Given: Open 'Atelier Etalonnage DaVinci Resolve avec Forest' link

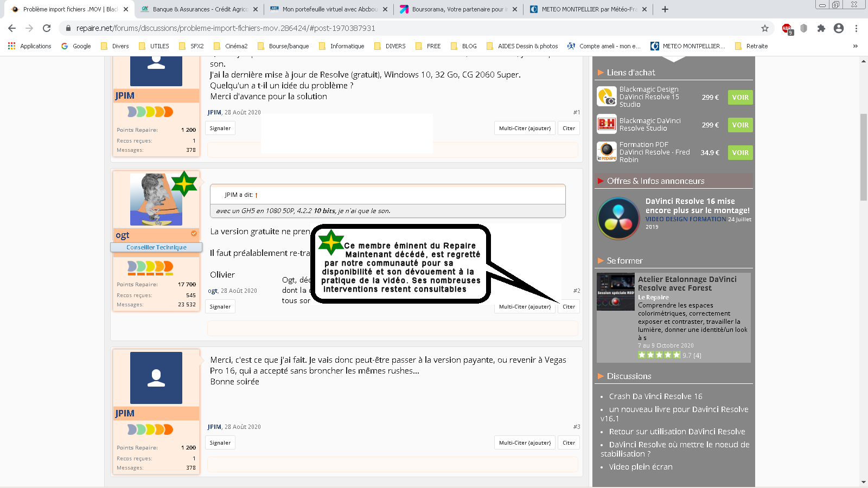Looking at the screenshot, I should (687, 284).
